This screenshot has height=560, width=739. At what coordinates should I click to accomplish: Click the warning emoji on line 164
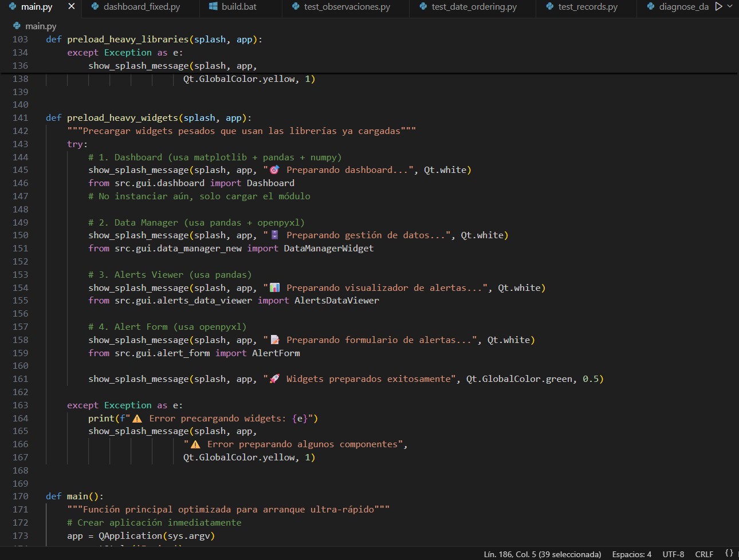pyautogui.click(x=137, y=419)
